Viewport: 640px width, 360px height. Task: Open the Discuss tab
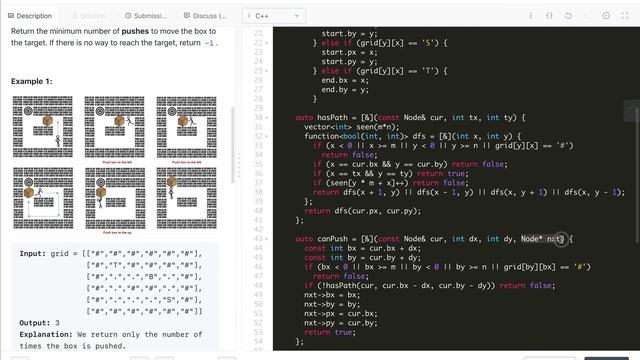(205, 16)
